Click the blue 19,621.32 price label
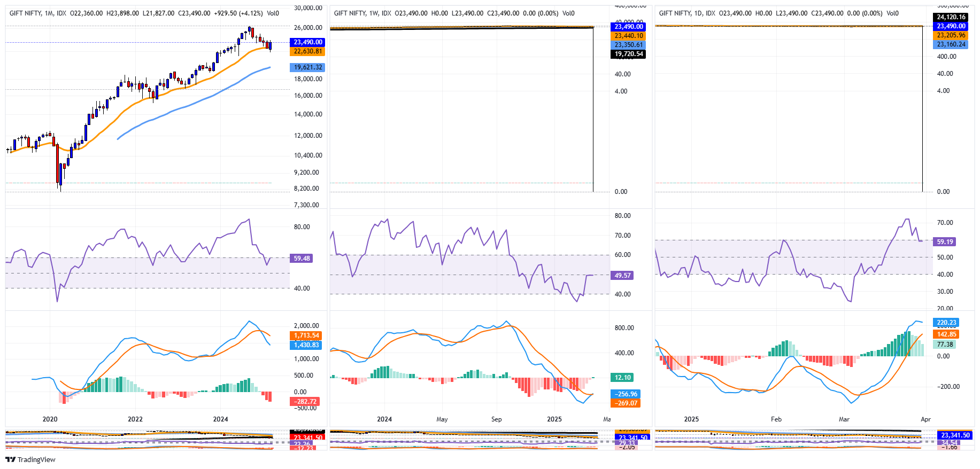980x469 pixels. click(x=307, y=67)
